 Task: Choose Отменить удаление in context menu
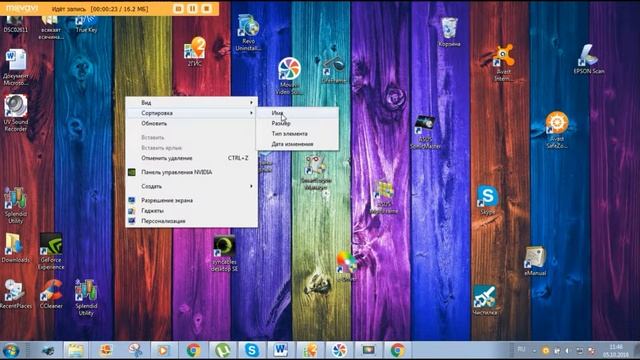point(191,158)
